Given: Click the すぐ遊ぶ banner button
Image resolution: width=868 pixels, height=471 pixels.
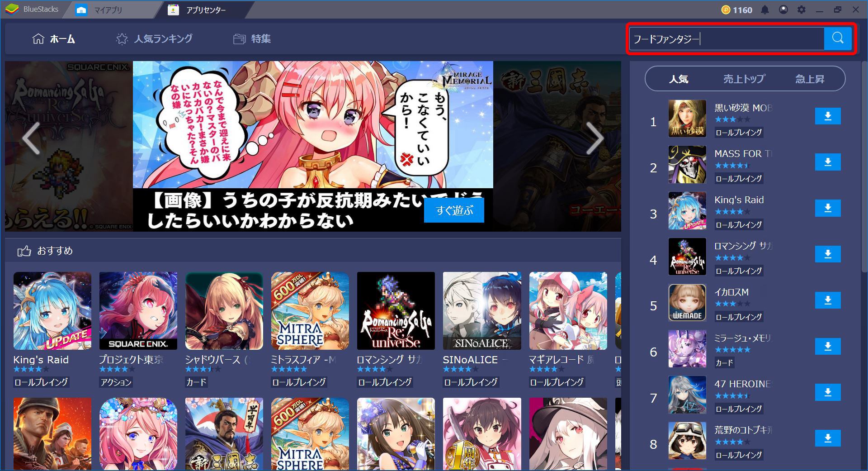Looking at the screenshot, I should [x=454, y=210].
